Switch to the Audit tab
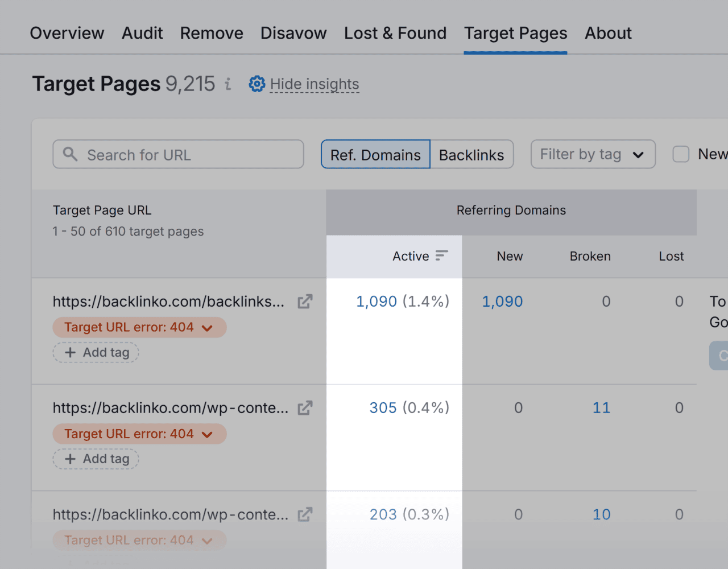The width and height of the screenshot is (728, 569). [142, 33]
